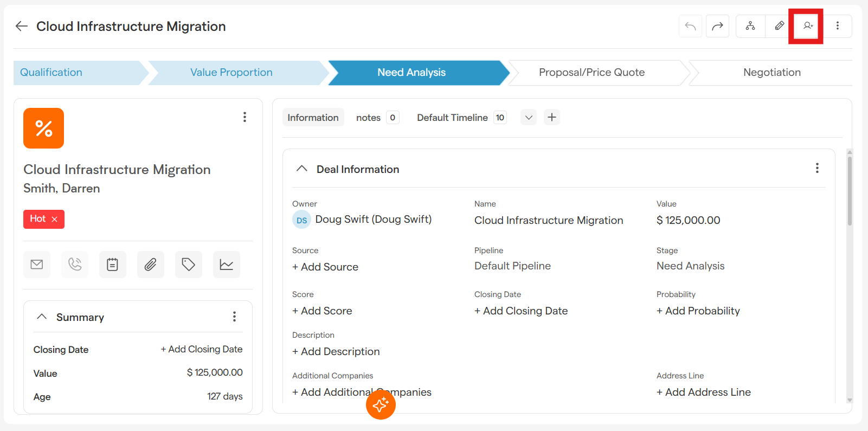868x431 pixels.
Task: Switch to the notes tab
Action: [369, 118]
